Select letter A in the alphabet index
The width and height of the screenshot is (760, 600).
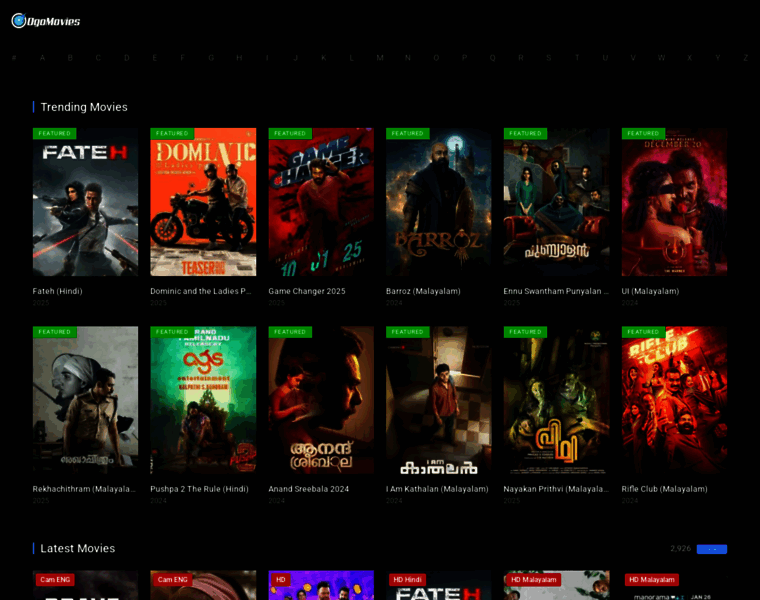[x=42, y=58]
